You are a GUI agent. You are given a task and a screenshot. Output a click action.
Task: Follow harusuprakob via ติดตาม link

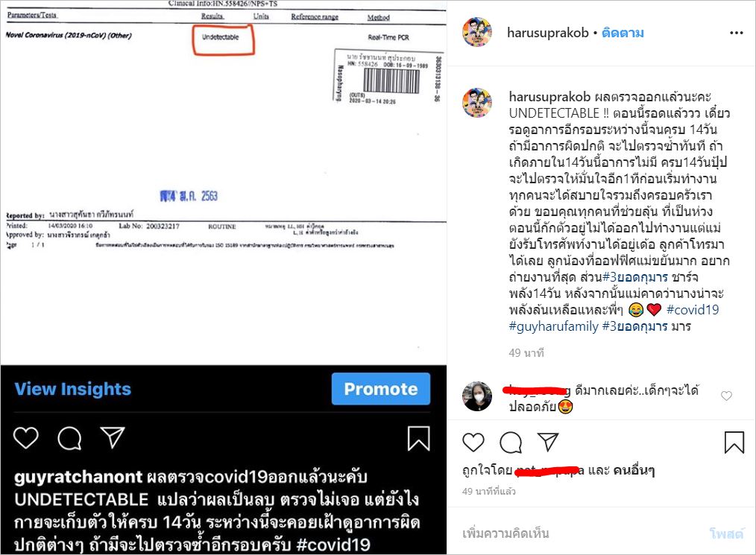pos(623,33)
